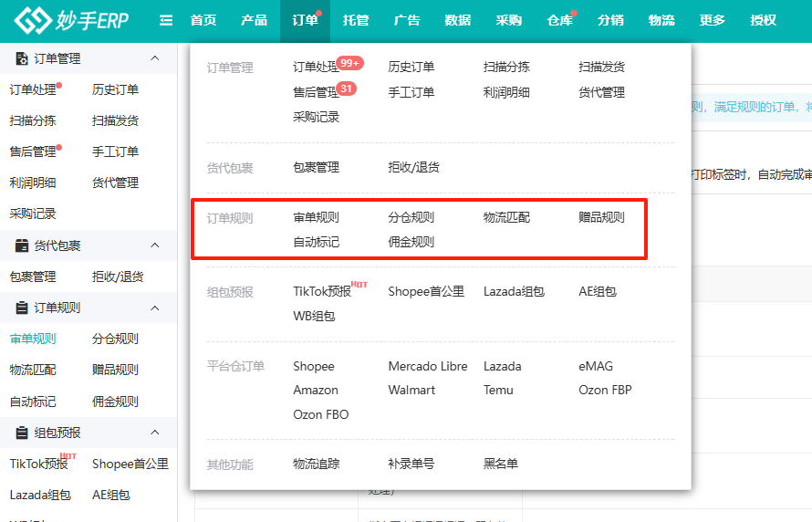Image resolution: width=812 pixels, height=522 pixels.
Task: Open Shopee platform warehouse orders
Action: pos(314,366)
